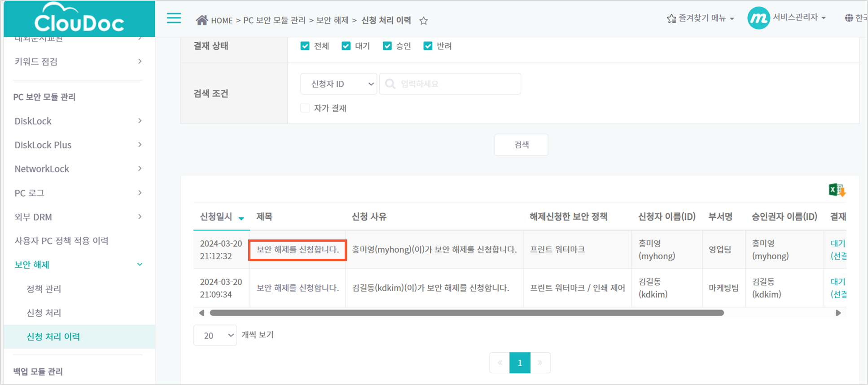Uncheck the 반려 checkbox

(428, 46)
